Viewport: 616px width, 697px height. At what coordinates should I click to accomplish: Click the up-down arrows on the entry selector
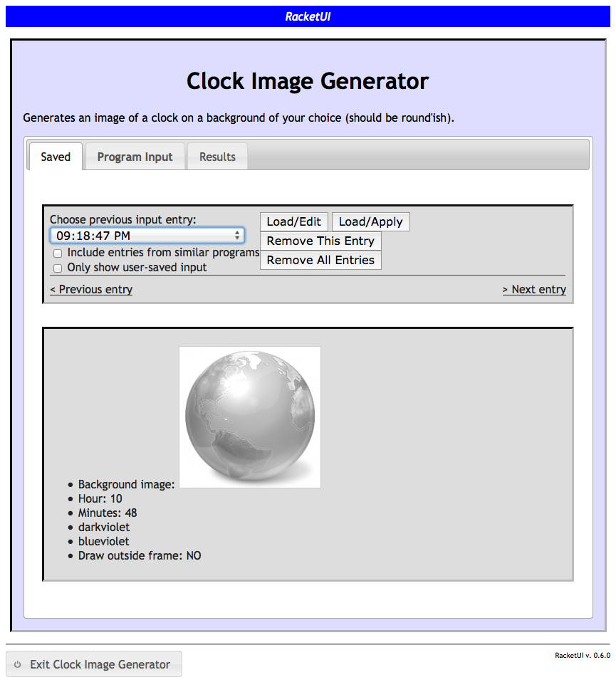point(237,236)
